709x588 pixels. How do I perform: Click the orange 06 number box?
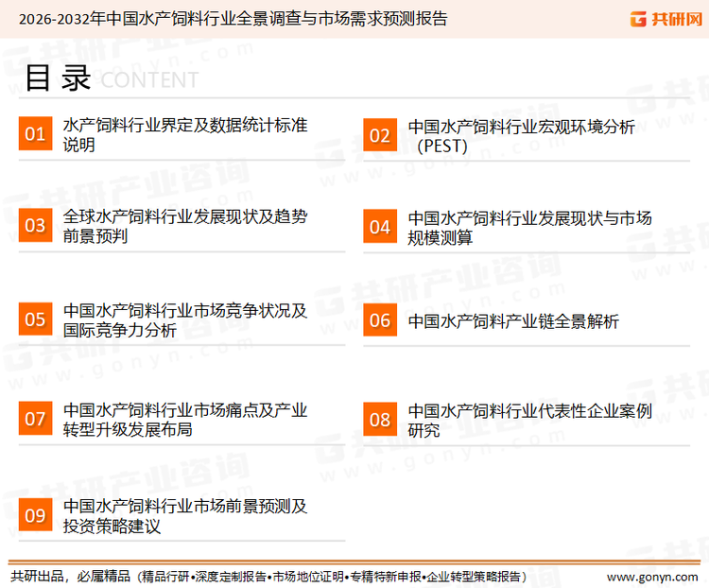(x=380, y=320)
